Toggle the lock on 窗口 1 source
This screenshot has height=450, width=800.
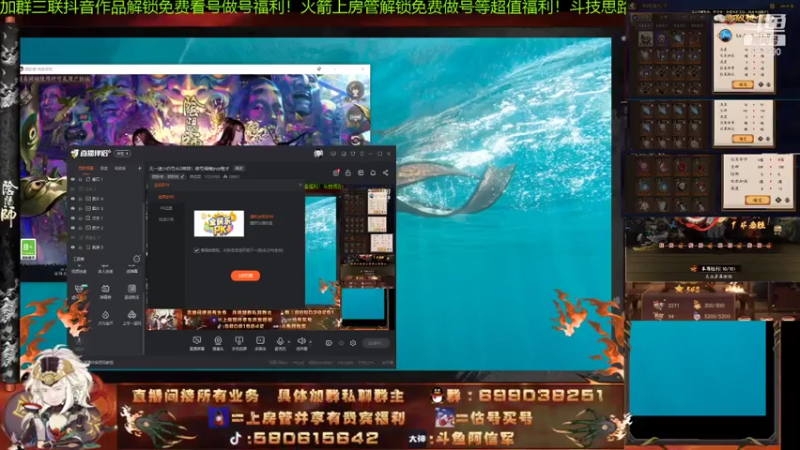point(80,180)
